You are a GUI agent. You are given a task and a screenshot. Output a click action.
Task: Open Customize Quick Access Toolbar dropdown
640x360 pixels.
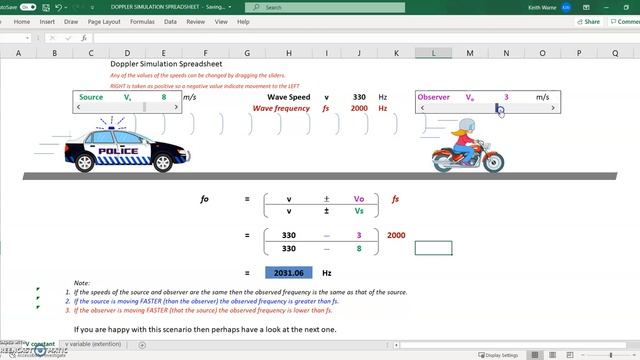click(x=92, y=7)
